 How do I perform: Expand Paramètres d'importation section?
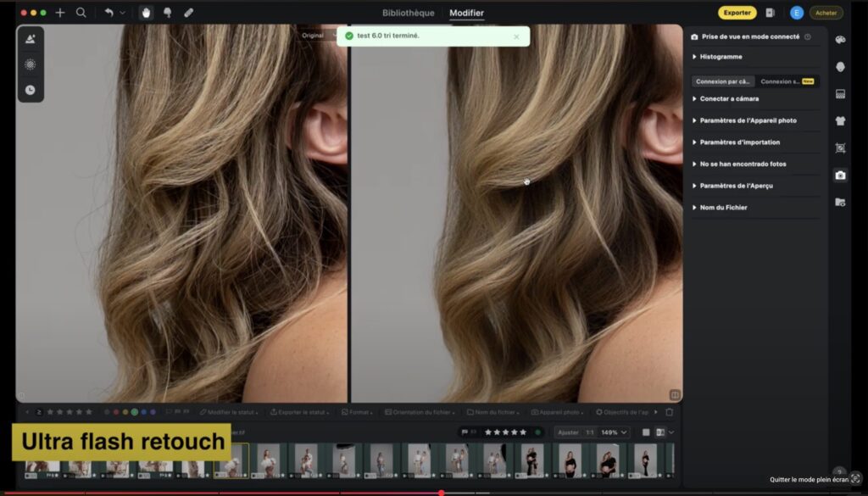pyautogui.click(x=739, y=142)
